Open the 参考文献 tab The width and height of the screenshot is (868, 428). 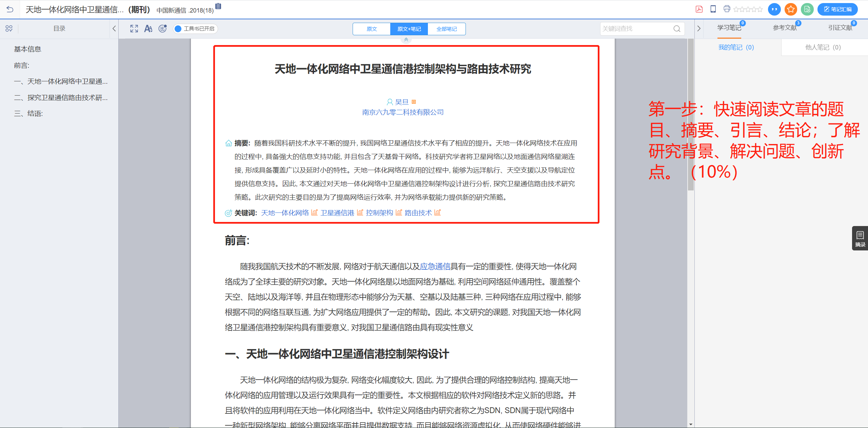pyautogui.click(x=784, y=28)
